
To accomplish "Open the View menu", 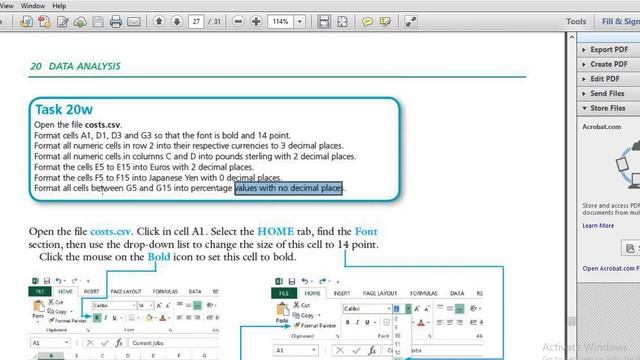I will pyautogui.click(x=7, y=6).
